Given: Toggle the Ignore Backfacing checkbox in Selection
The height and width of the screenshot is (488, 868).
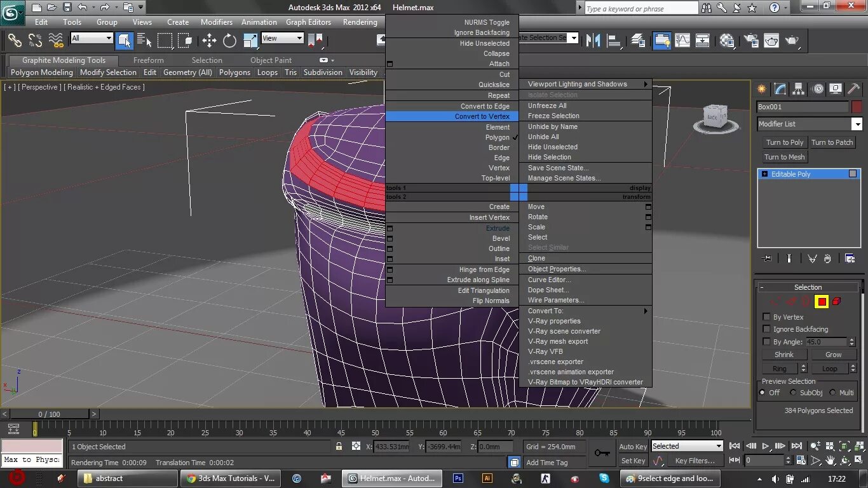Looking at the screenshot, I should pyautogui.click(x=766, y=329).
